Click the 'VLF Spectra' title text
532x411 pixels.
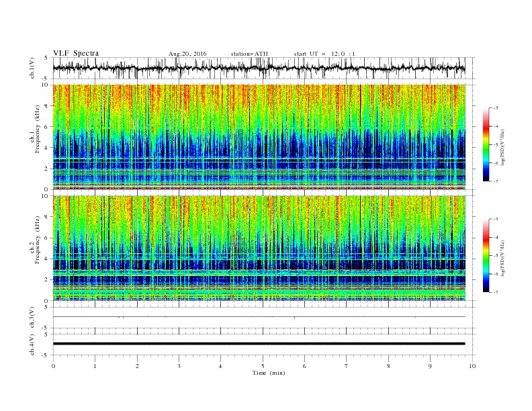pyautogui.click(x=76, y=53)
